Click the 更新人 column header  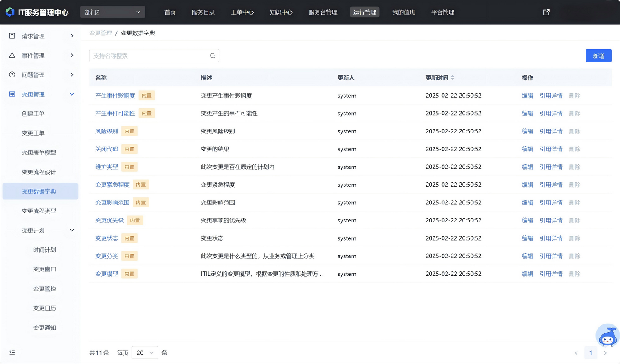tap(346, 78)
